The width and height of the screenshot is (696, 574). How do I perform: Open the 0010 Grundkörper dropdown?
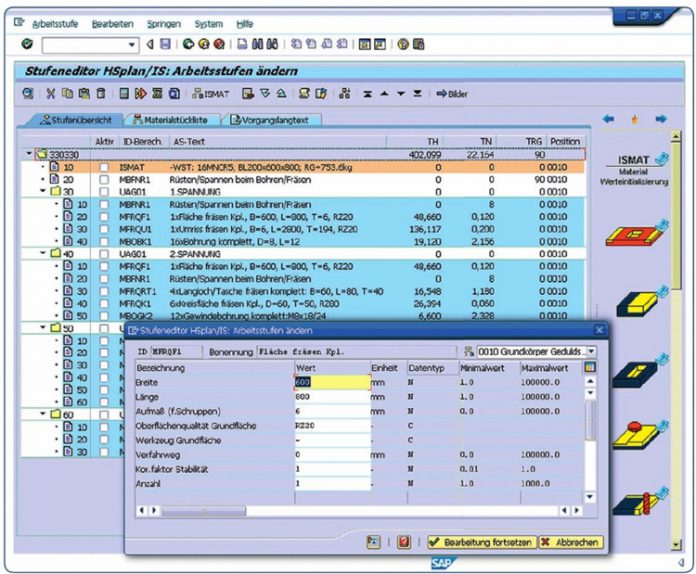pos(591,352)
